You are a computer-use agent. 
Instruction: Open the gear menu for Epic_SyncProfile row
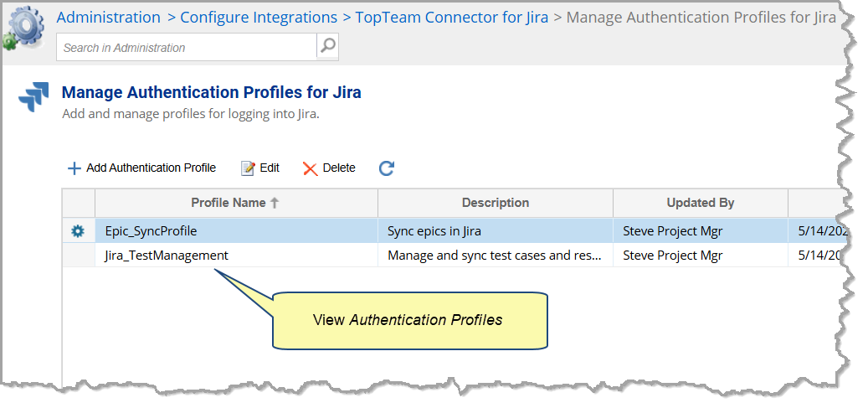(x=78, y=231)
